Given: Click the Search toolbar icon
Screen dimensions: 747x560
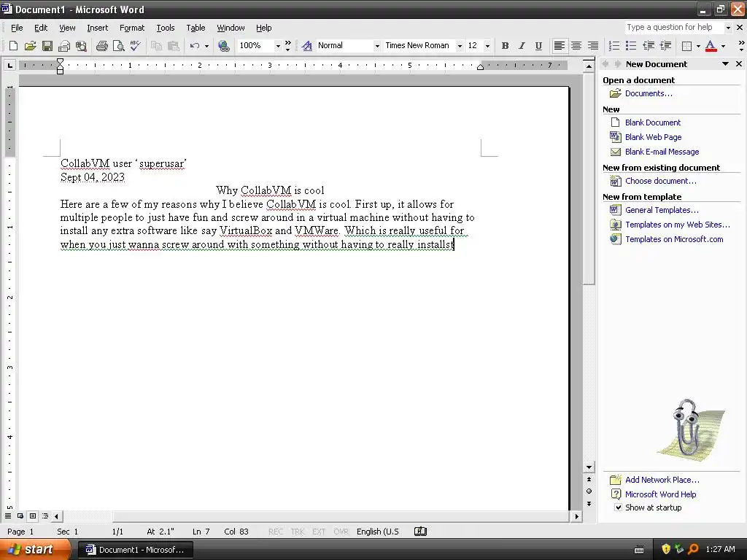Looking at the screenshot, I should coord(81,46).
